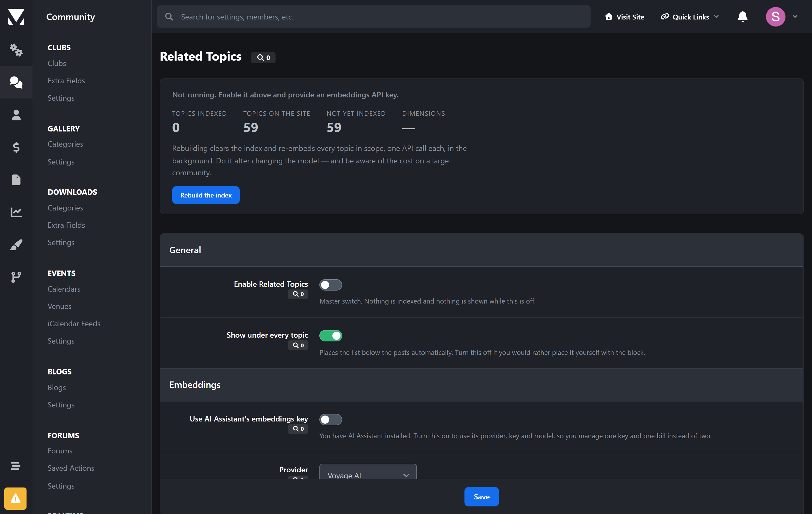Open Clubs link in sidebar
Image resolution: width=812 pixels, height=514 pixels.
click(x=57, y=63)
